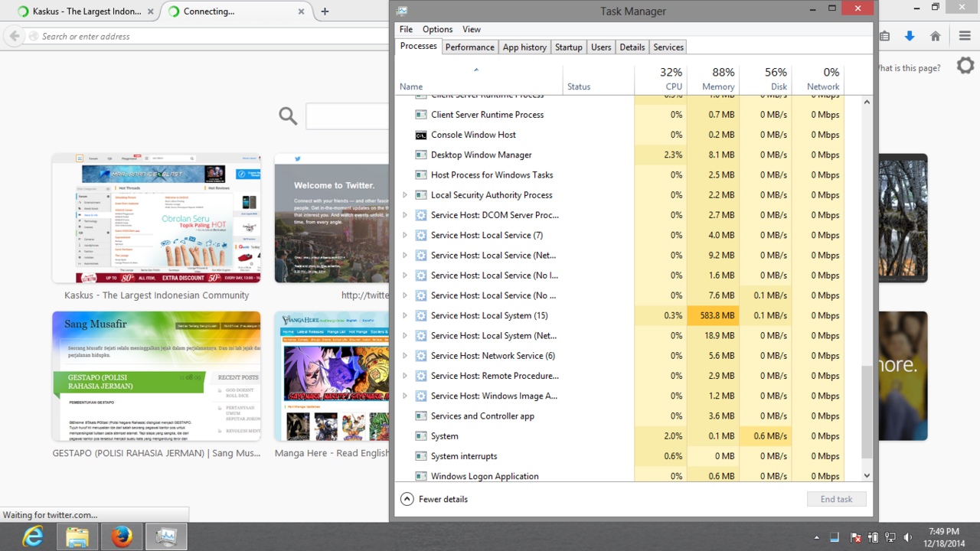
Task: Click Task Manager vertical scrollbar thumb
Action: [867, 412]
